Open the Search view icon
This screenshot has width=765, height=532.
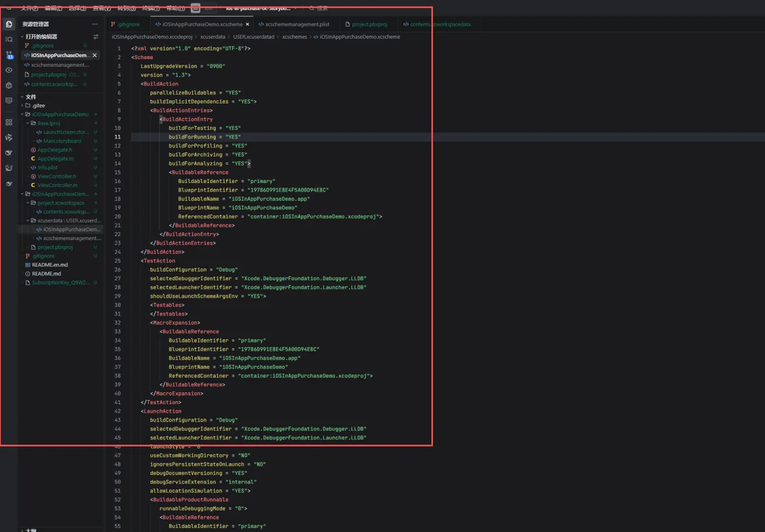(9, 39)
